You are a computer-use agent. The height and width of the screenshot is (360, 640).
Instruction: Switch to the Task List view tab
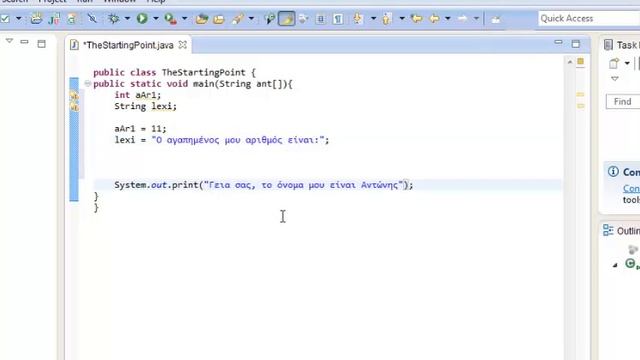coord(621,45)
